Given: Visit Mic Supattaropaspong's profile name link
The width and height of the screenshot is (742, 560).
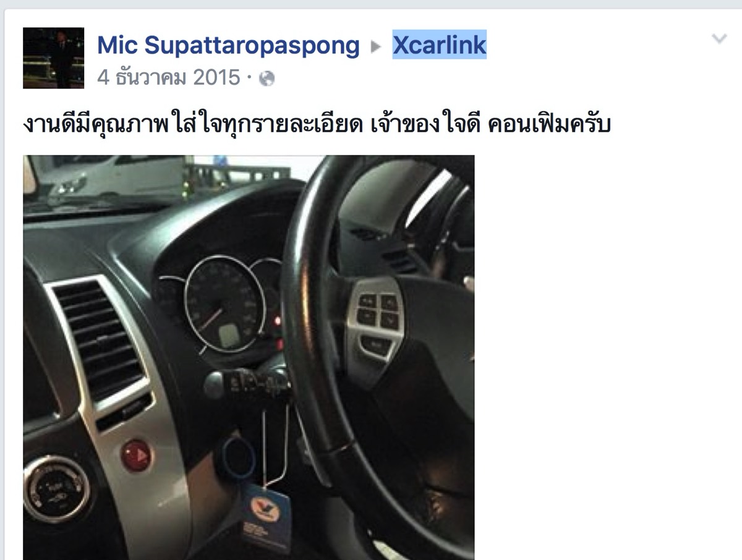Looking at the screenshot, I should click(228, 45).
